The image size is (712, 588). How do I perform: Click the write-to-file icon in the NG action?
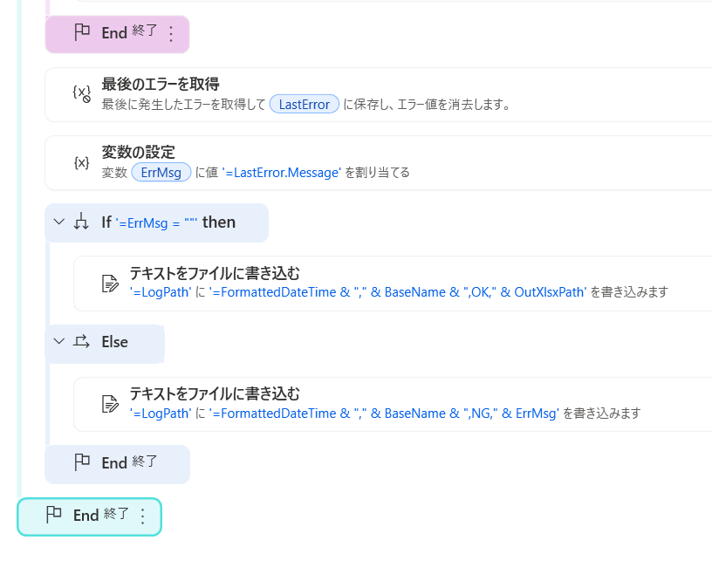point(110,403)
